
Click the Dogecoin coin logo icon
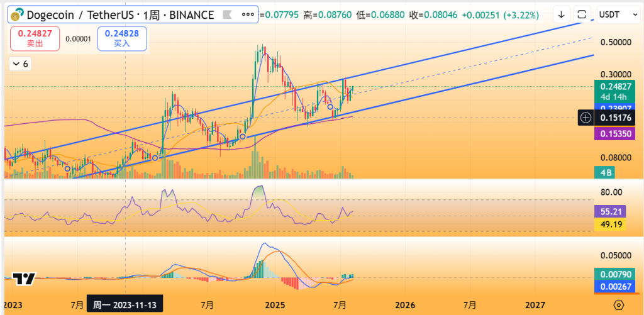16,16
